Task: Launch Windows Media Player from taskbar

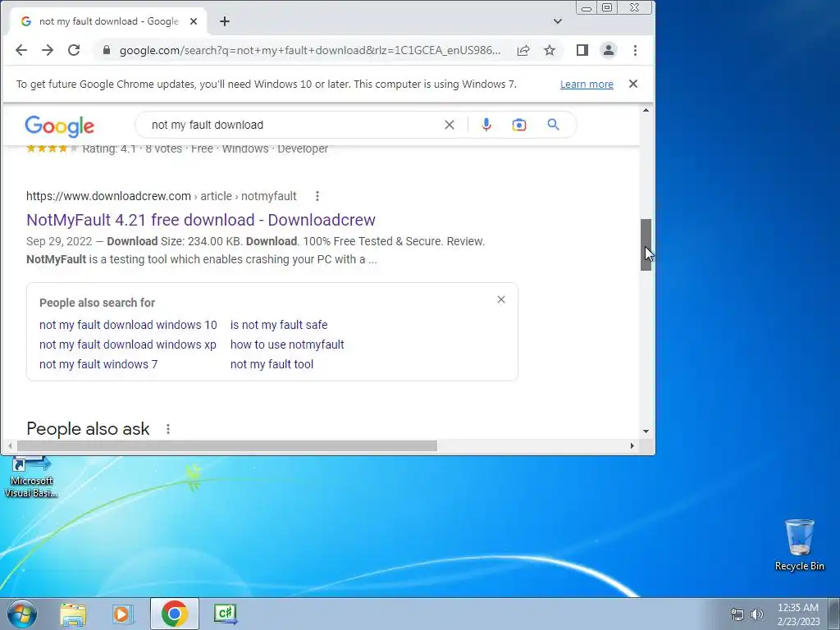Action: pyautogui.click(x=122, y=614)
